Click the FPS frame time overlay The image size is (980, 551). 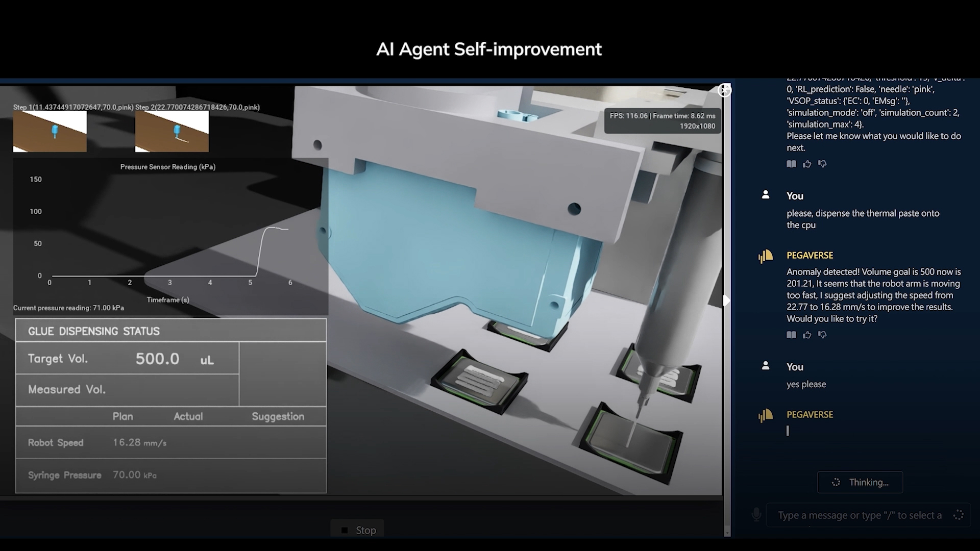(663, 121)
